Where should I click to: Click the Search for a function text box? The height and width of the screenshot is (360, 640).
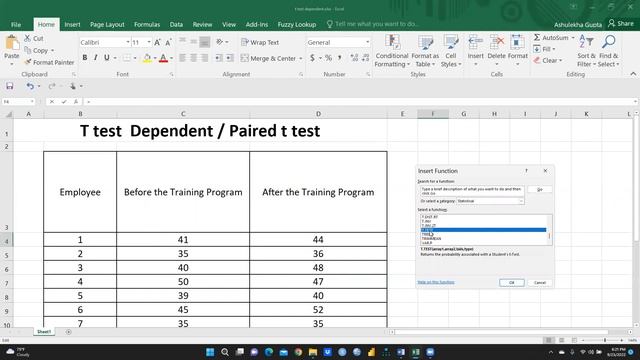tap(472, 191)
